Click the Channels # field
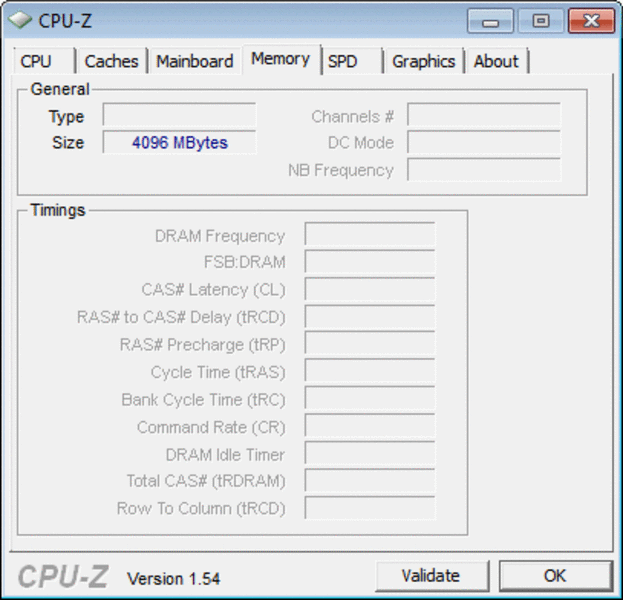 tap(484, 115)
